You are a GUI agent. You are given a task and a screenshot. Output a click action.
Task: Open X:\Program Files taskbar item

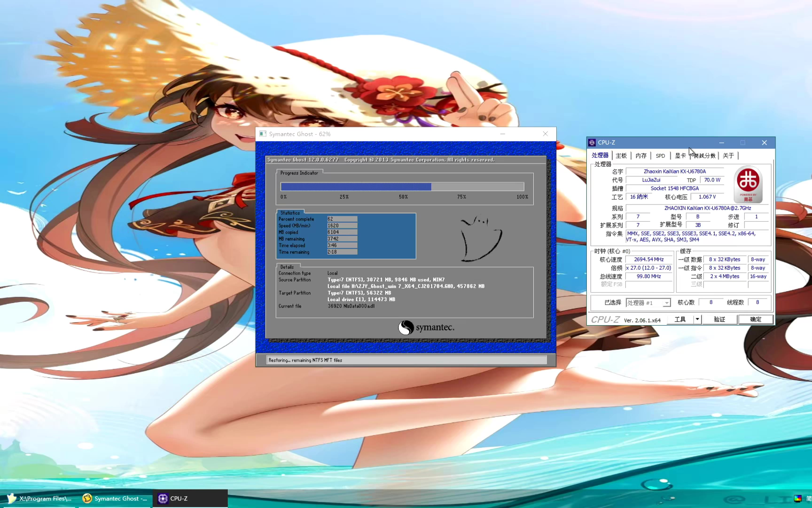click(x=40, y=499)
